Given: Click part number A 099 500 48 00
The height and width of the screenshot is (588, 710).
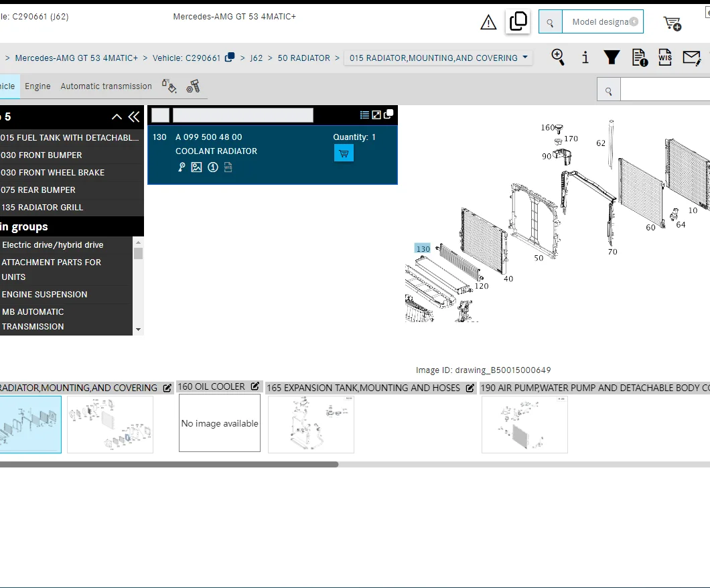Looking at the screenshot, I should [209, 137].
